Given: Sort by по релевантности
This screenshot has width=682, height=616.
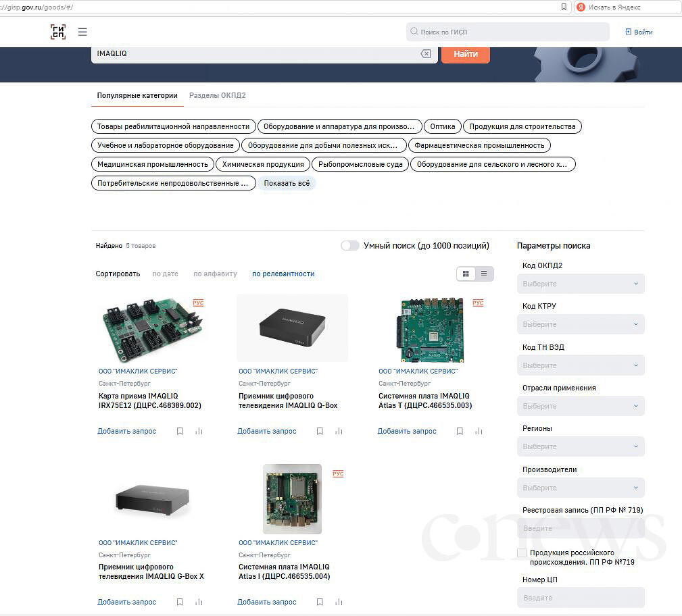Looking at the screenshot, I should pyautogui.click(x=283, y=274).
